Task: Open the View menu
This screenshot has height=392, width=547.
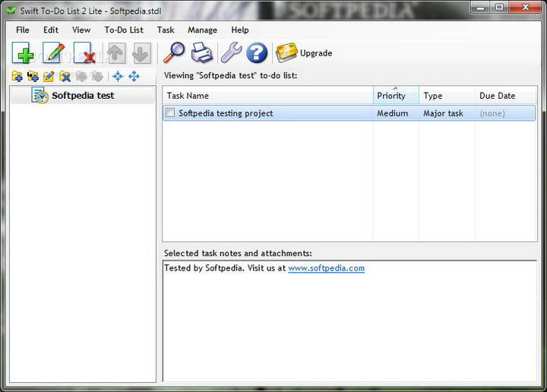Action: 81,30
